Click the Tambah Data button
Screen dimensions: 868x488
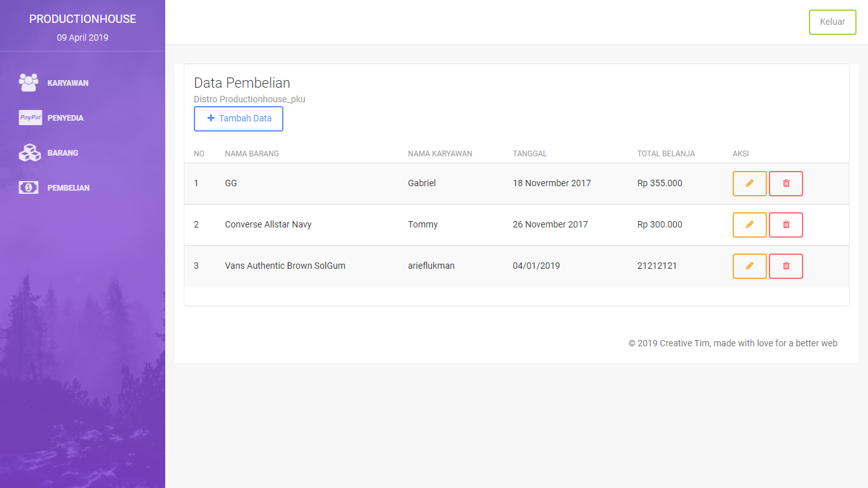238,119
